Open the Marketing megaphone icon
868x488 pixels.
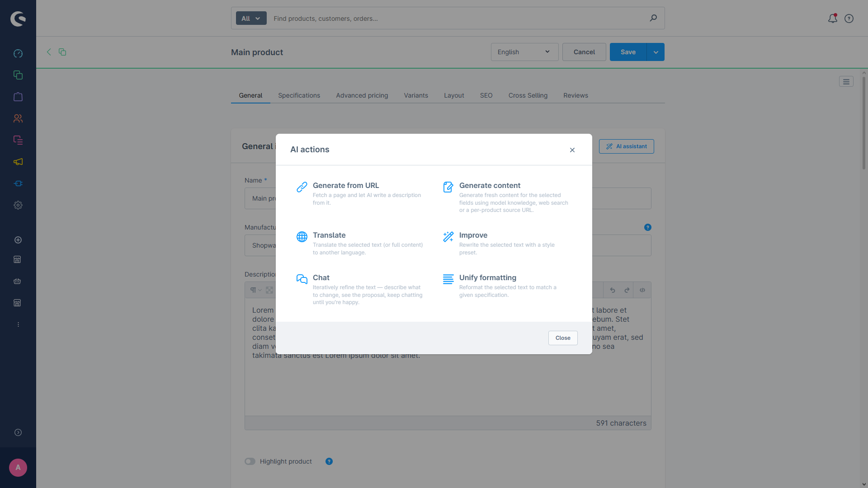(x=18, y=162)
